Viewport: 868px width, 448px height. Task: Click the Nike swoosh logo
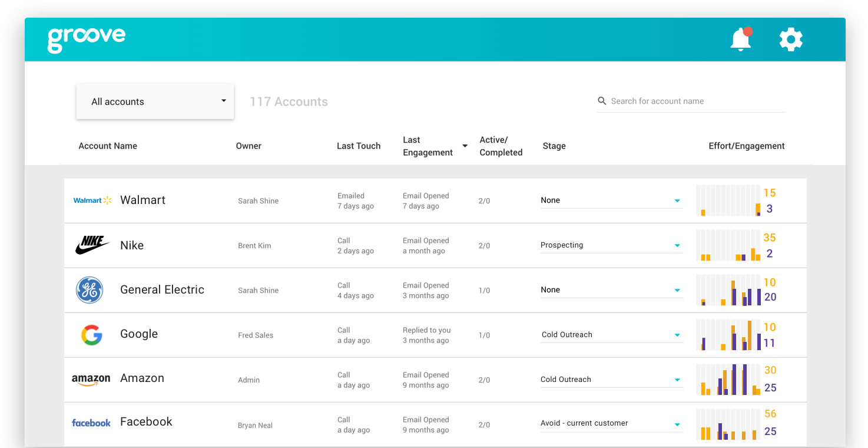coord(92,245)
